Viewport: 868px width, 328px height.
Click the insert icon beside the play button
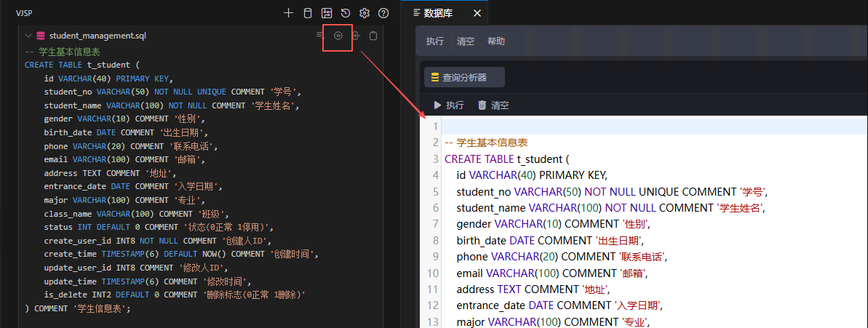(356, 36)
